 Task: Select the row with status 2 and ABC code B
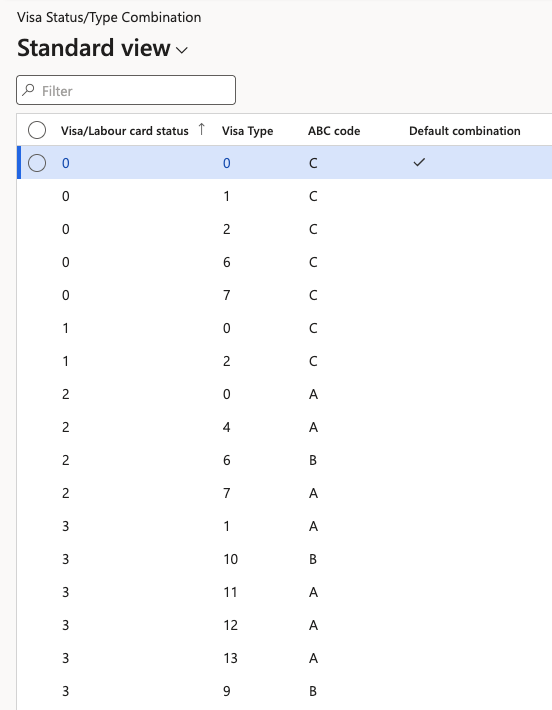(284, 460)
